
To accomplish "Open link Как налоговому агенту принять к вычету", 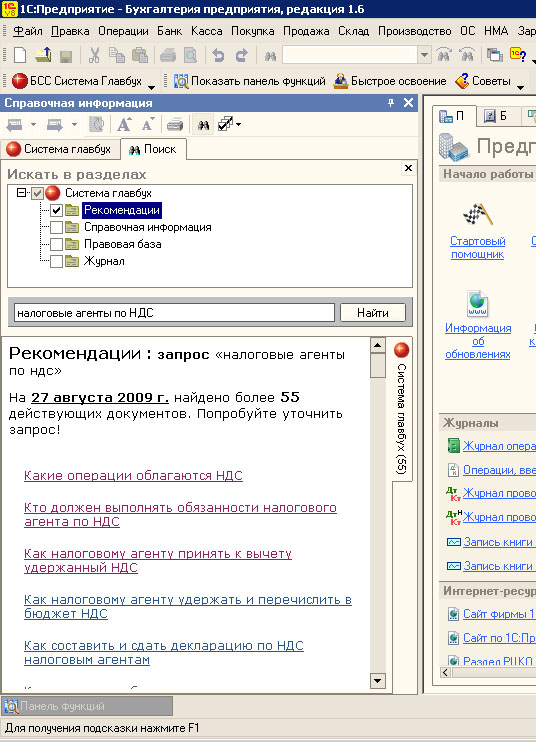I will 158,561.
